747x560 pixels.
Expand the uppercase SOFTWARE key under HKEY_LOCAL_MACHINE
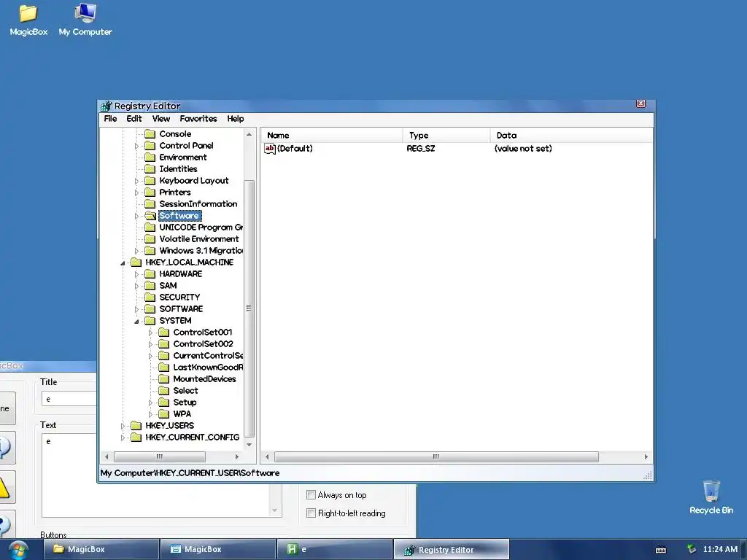tap(136, 309)
